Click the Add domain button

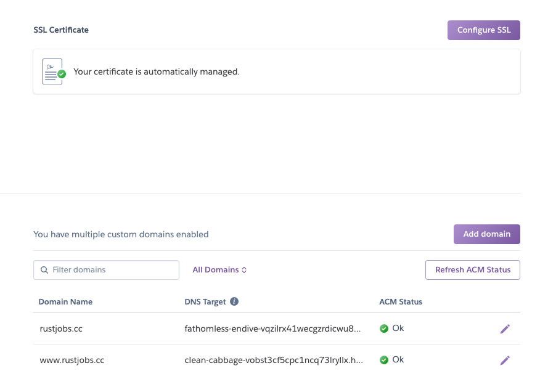[486, 234]
